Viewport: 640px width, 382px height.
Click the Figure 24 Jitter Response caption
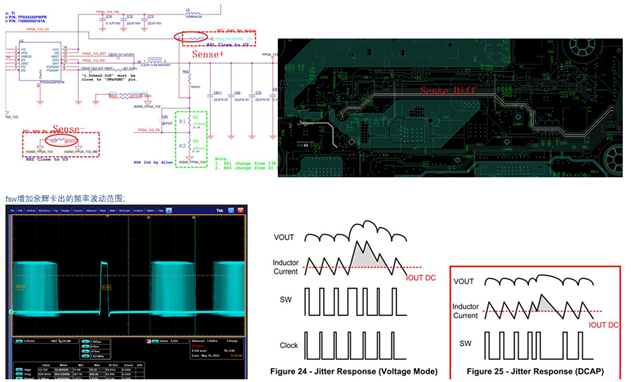pos(353,371)
